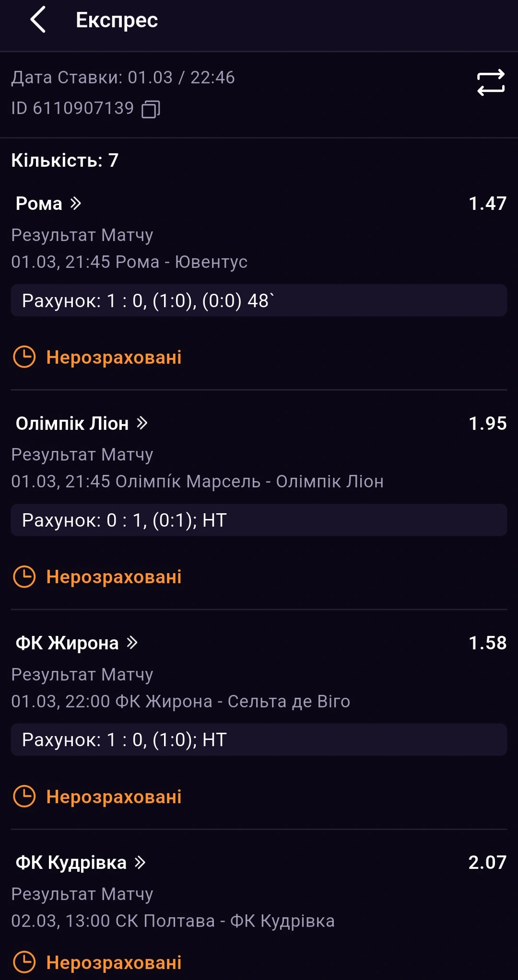
Task: Expand ФК Кудрівка match chevron
Action: 140,862
